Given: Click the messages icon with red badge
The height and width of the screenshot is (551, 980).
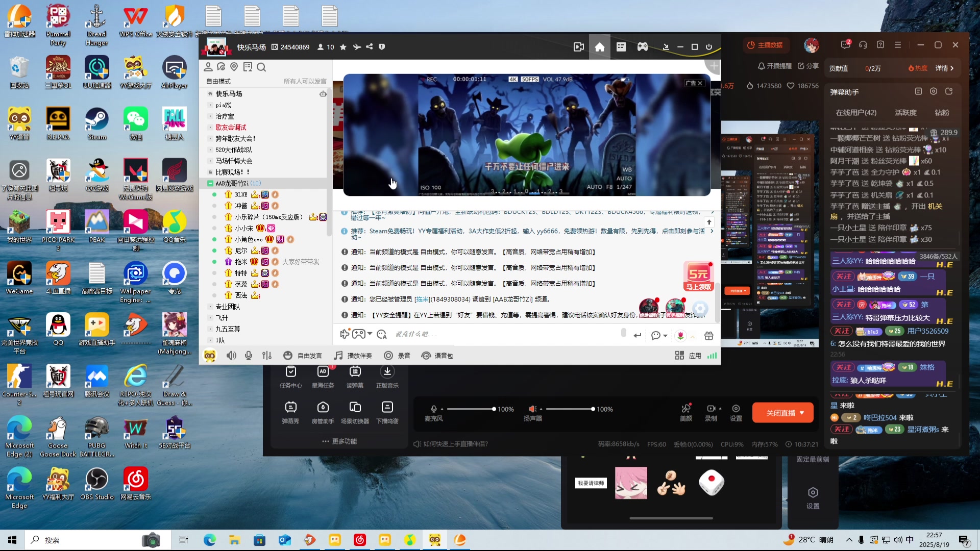Looking at the screenshot, I should click(x=845, y=45).
